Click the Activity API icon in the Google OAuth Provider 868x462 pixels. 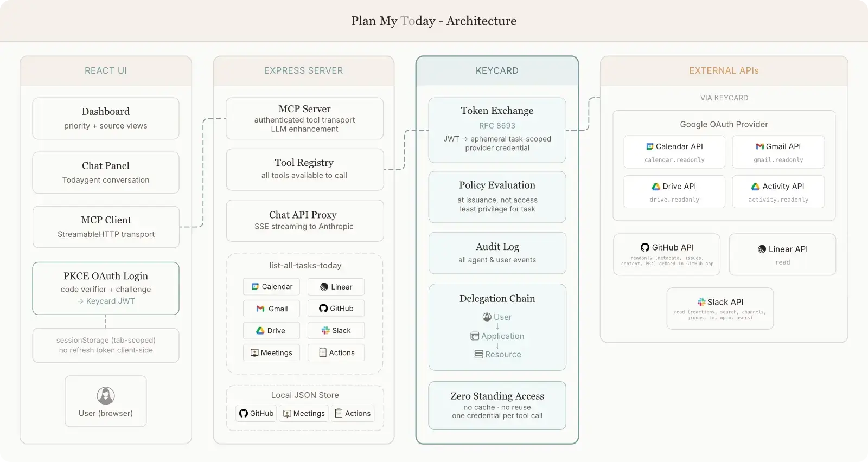(x=756, y=186)
